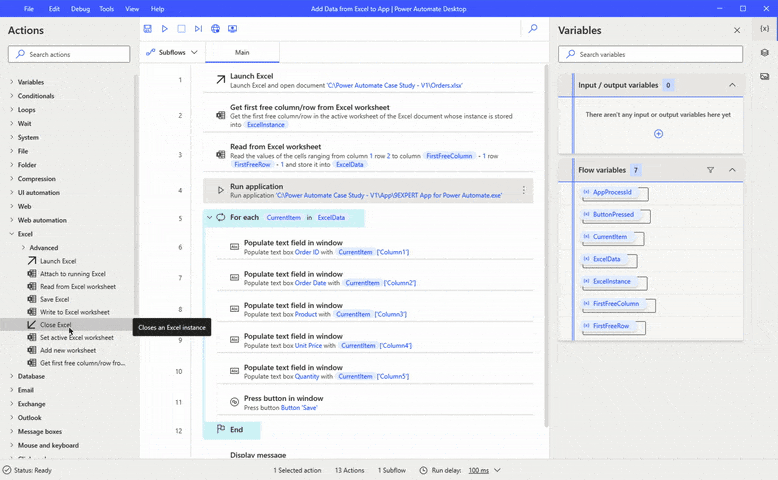Expand the Variables actions group
Screen dimensions: 778x480
tap(11, 82)
